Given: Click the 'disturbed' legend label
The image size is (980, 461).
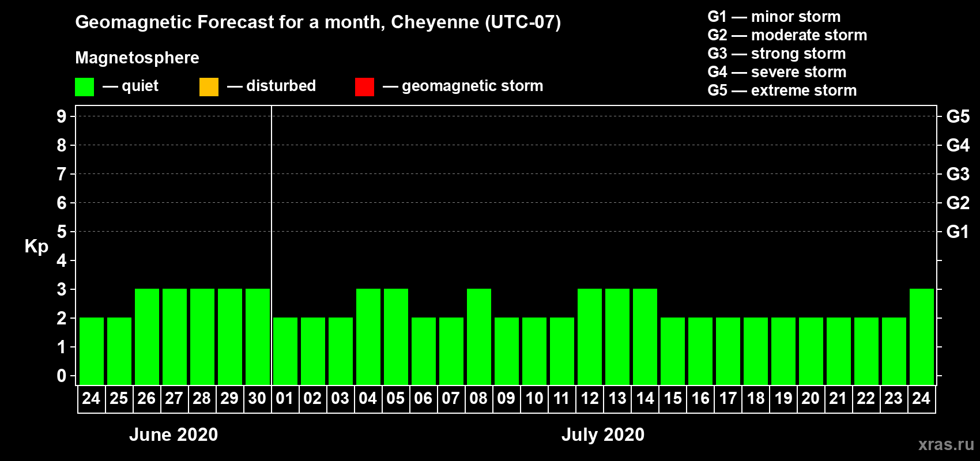Looking at the screenshot, I should (x=281, y=86).
